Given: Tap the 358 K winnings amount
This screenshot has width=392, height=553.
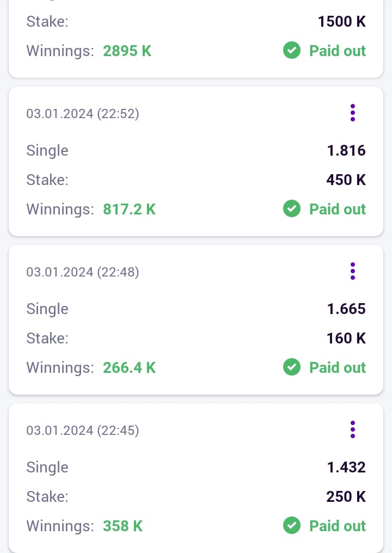Looking at the screenshot, I should (x=122, y=526).
